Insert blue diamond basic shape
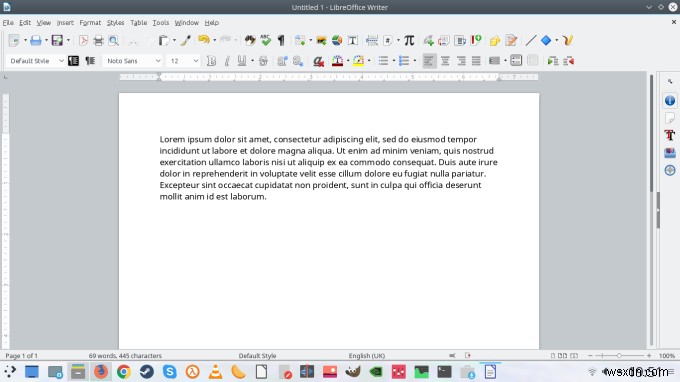This screenshot has width=680, height=382. [546, 40]
